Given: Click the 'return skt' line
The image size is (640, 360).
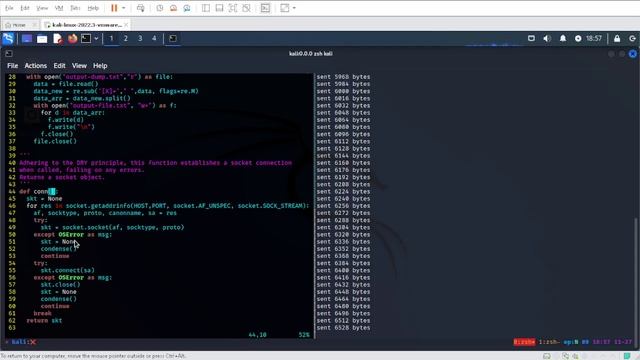Looking at the screenshot, I should click(44, 320).
